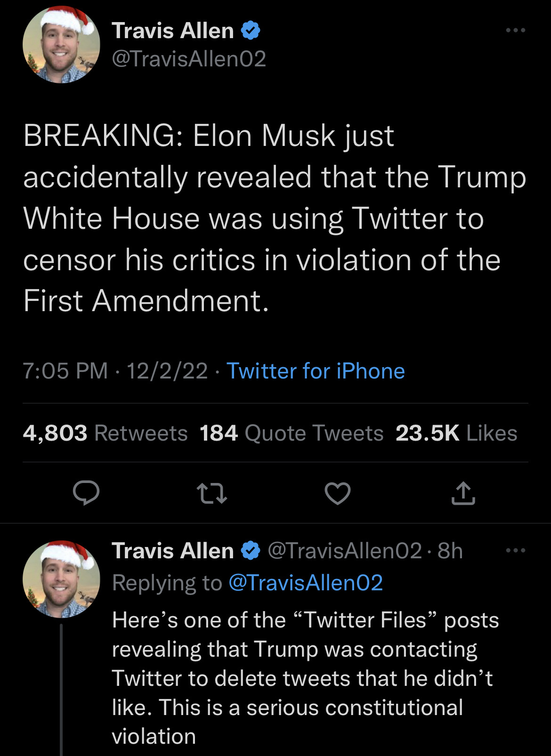Like the tweet with heart icon
The image size is (551, 756).
tap(338, 493)
